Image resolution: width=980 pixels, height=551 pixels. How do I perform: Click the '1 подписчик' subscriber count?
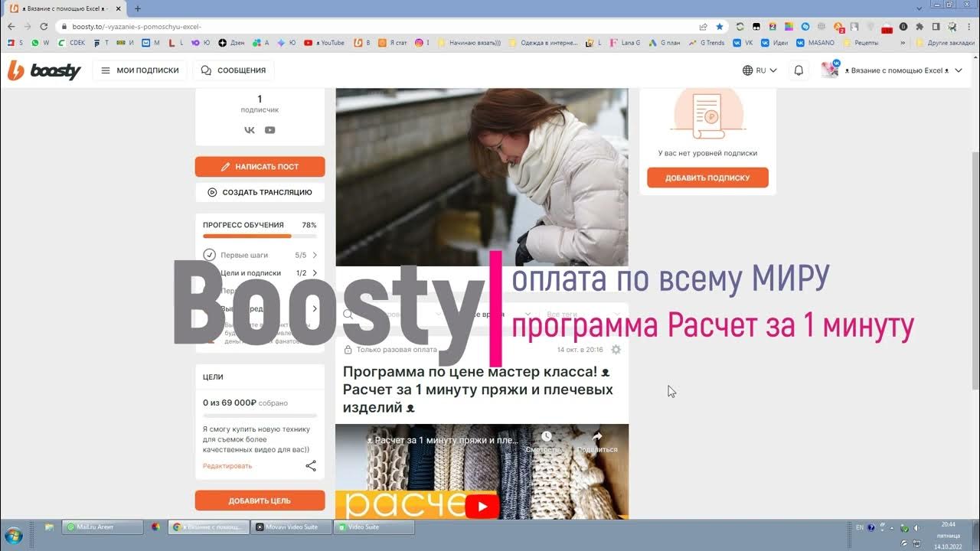(x=260, y=104)
